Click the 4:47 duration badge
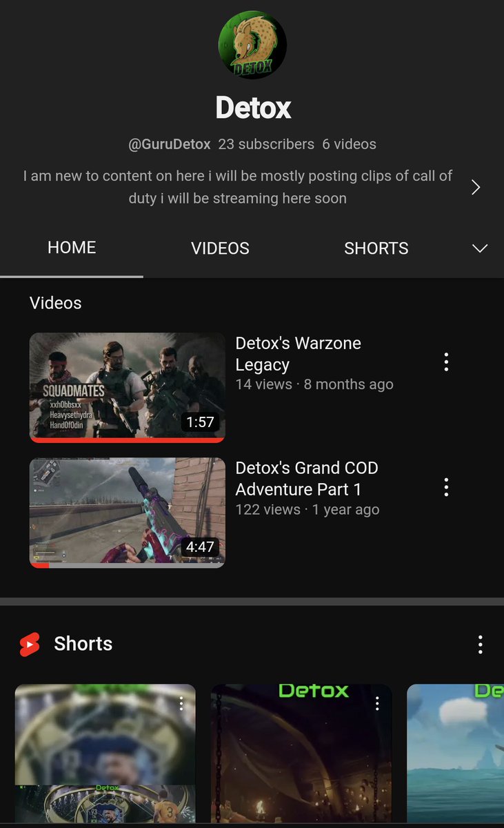 tap(201, 547)
